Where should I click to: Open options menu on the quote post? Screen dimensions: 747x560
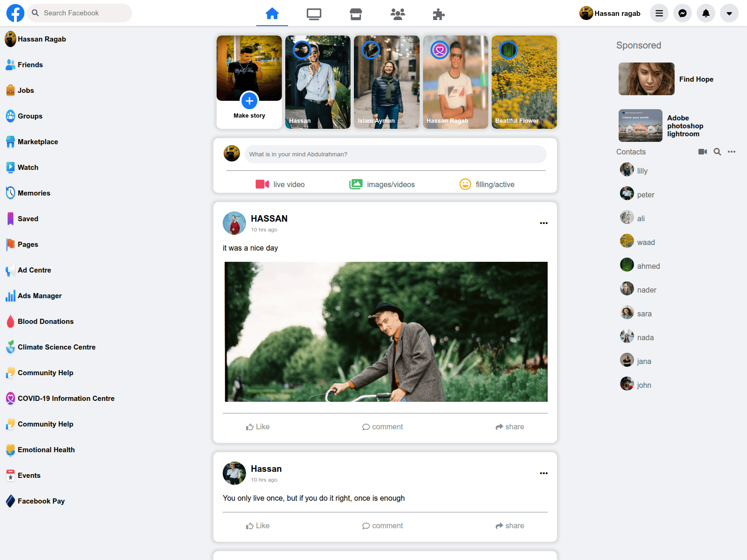[x=544, y=473]
